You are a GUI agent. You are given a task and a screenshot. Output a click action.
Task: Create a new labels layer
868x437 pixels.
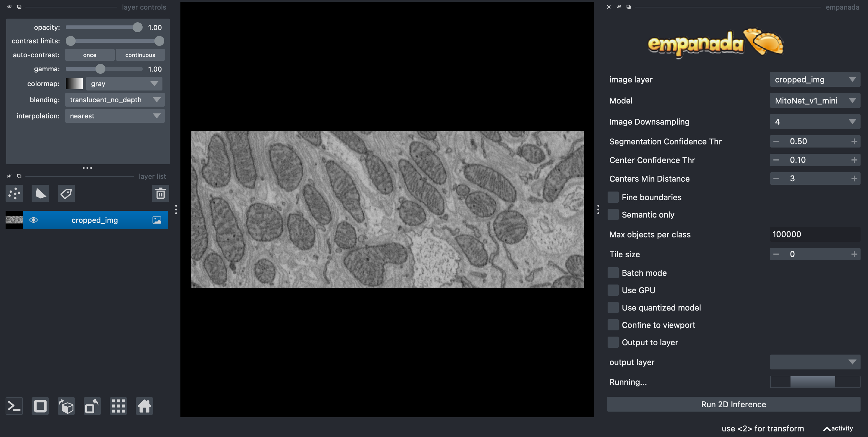click(x=66, y=193)
